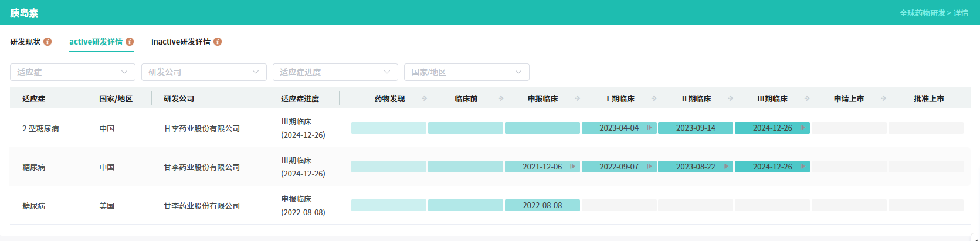Switch to the 研发现状 tab
This screenshot has height=241, width=980.
[25, 42]
